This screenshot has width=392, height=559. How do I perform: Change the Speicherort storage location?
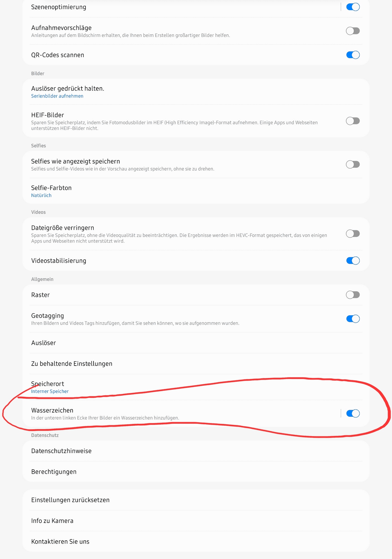196,387
